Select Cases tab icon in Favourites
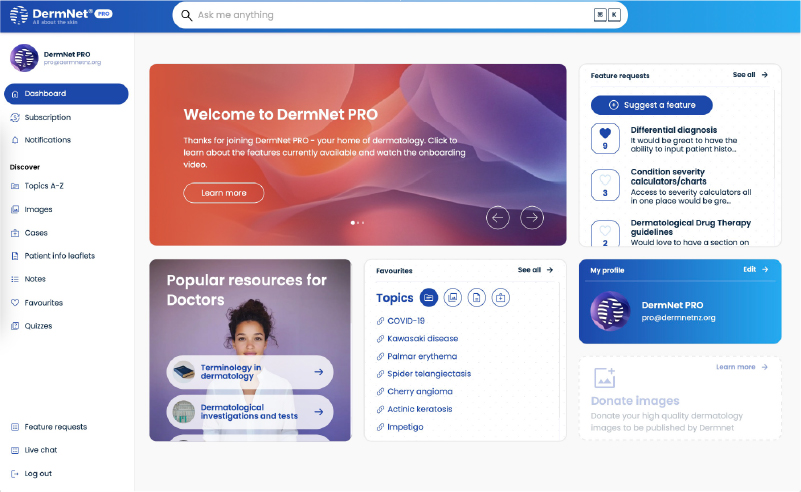Viewport: 801px width, 492px height. pyautogui.click(x=501, y=298)
